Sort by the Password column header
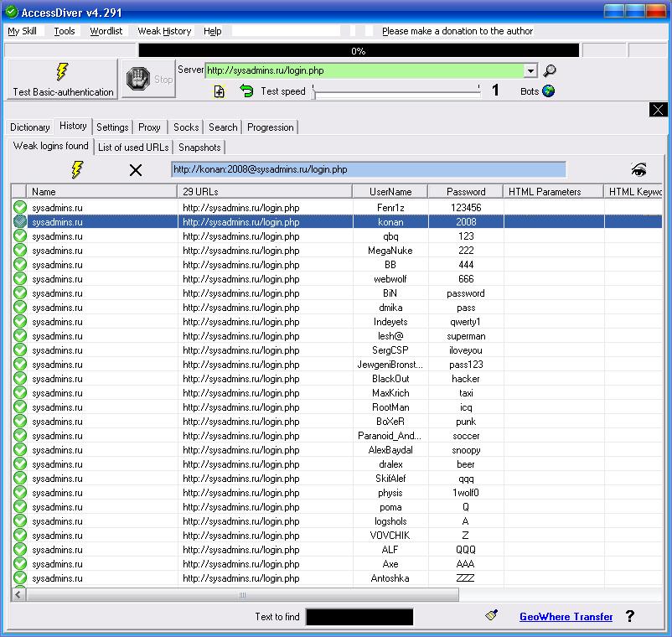This screenshot has height=637, width=672. click(466, 192)
